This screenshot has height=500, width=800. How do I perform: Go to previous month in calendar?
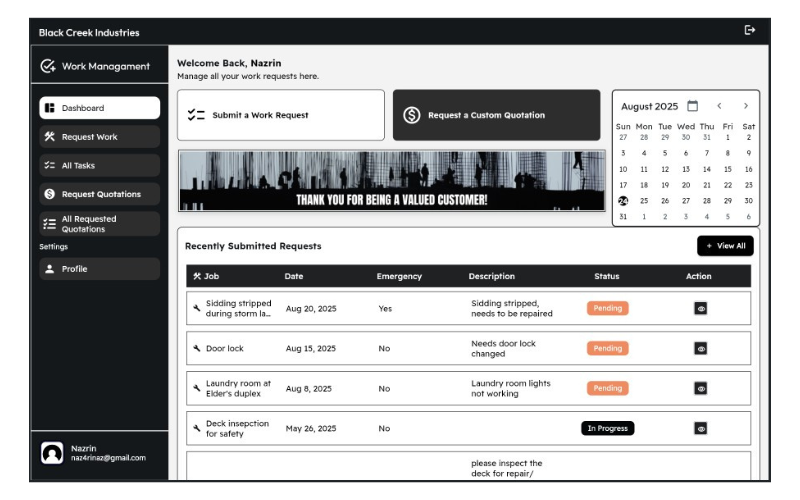[x=719, y=106]
